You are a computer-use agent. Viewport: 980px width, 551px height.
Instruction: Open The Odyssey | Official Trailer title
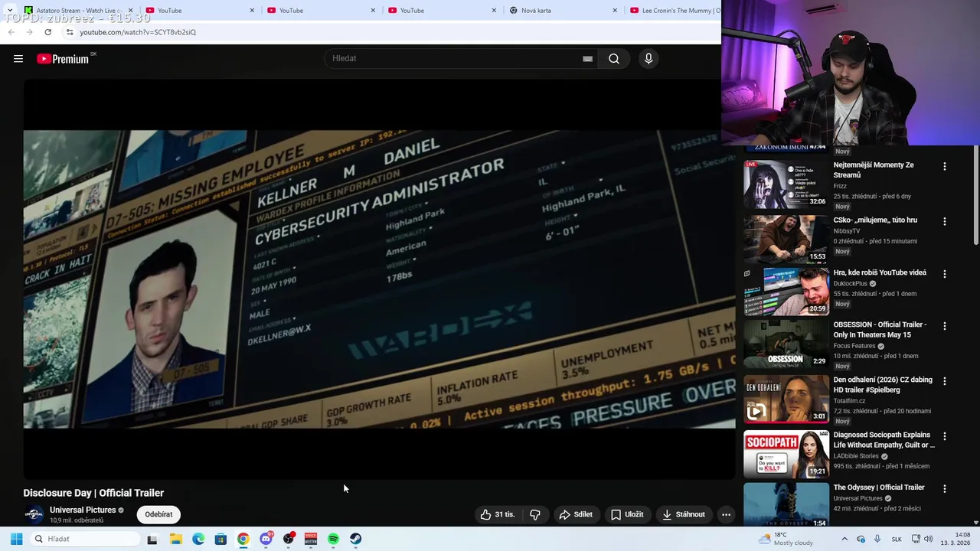(x=879, y=487)
